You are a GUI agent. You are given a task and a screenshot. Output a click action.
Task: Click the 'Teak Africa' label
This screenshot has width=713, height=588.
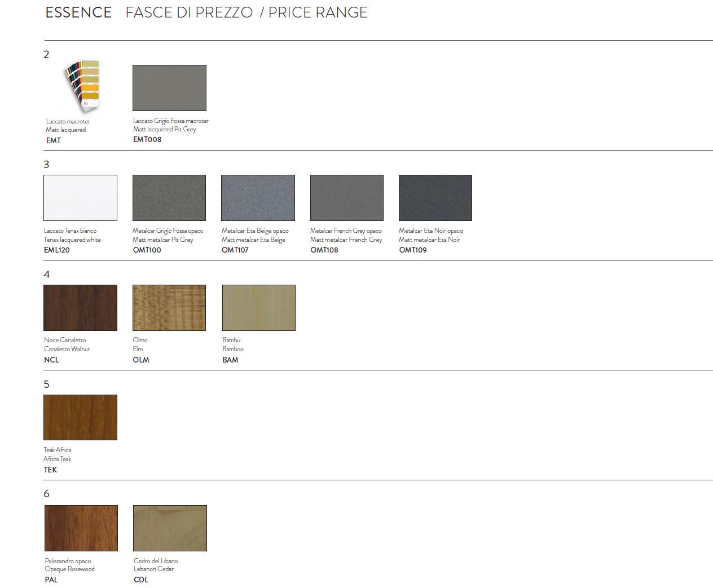58,450
